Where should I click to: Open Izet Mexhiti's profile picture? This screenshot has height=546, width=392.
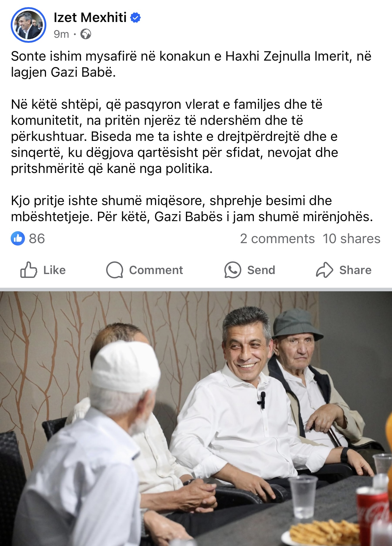pos(29,25)
